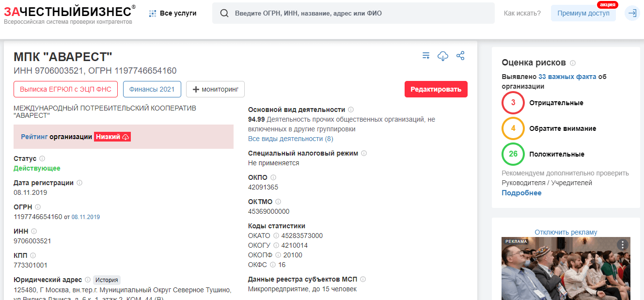This screenshot has width=644, height=300.
Task: Add the organization to мониторинг
Action: click(x=215, y=89)
